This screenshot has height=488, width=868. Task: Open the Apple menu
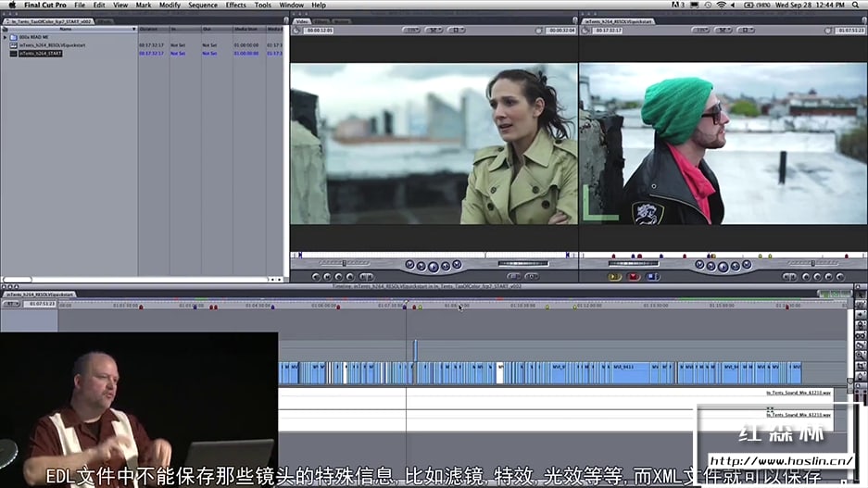pos(12,5)
